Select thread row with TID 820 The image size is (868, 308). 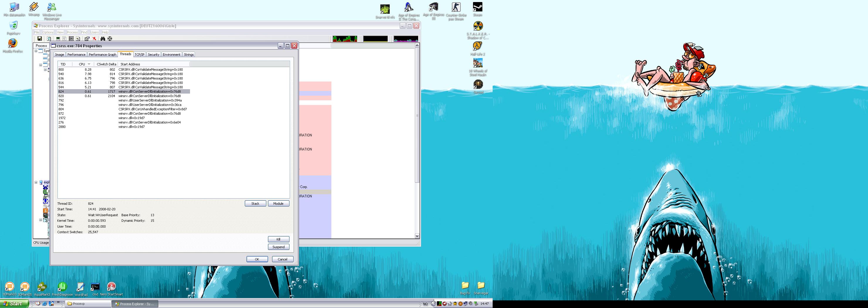124,96
